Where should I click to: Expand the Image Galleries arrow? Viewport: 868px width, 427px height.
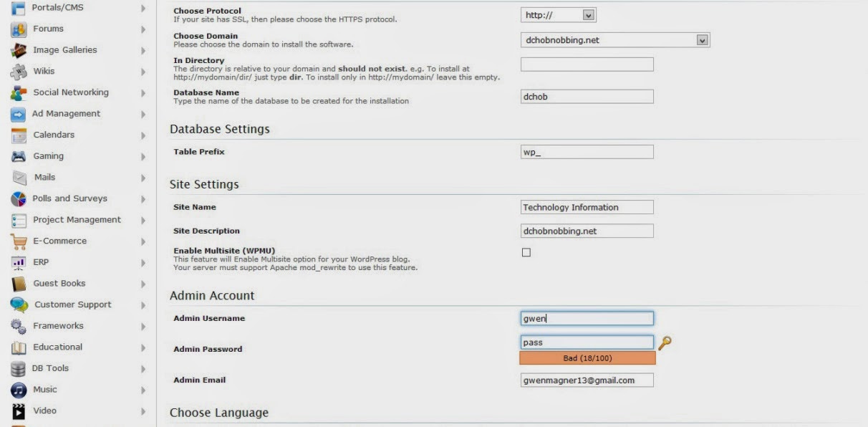[143, 50]
